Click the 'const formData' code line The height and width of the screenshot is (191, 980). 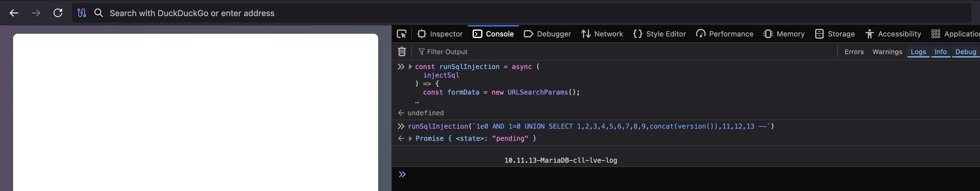click(501, 92)
